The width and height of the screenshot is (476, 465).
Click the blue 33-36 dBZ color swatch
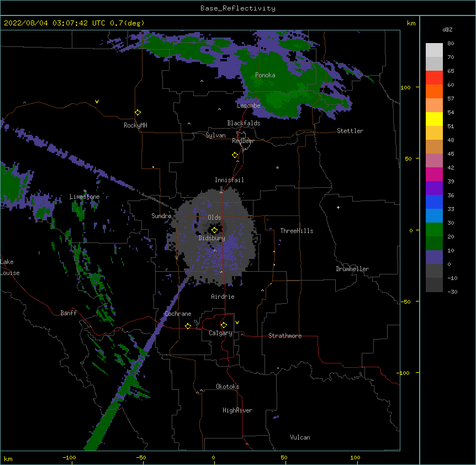click(x=434, y=202)
